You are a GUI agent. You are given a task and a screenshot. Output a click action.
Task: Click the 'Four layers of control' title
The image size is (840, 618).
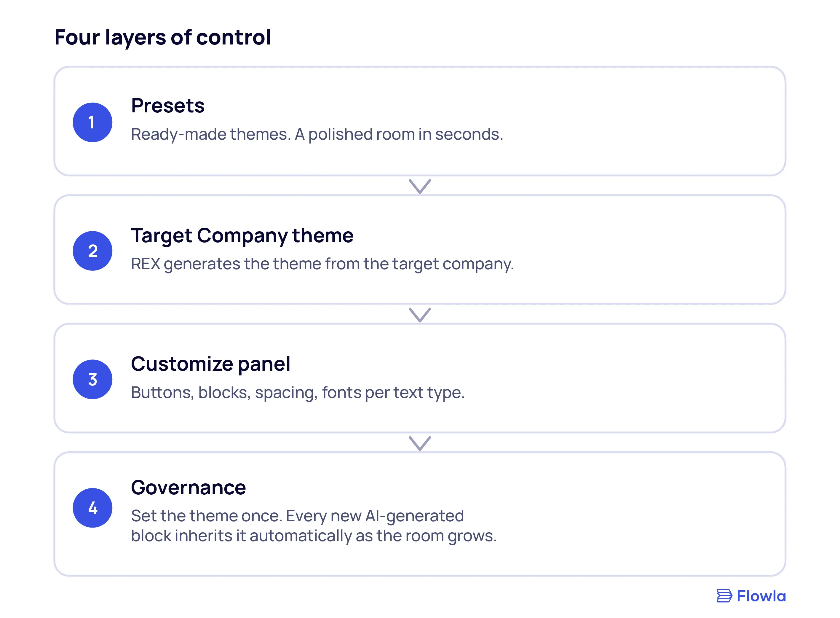[x=163, y=37]
